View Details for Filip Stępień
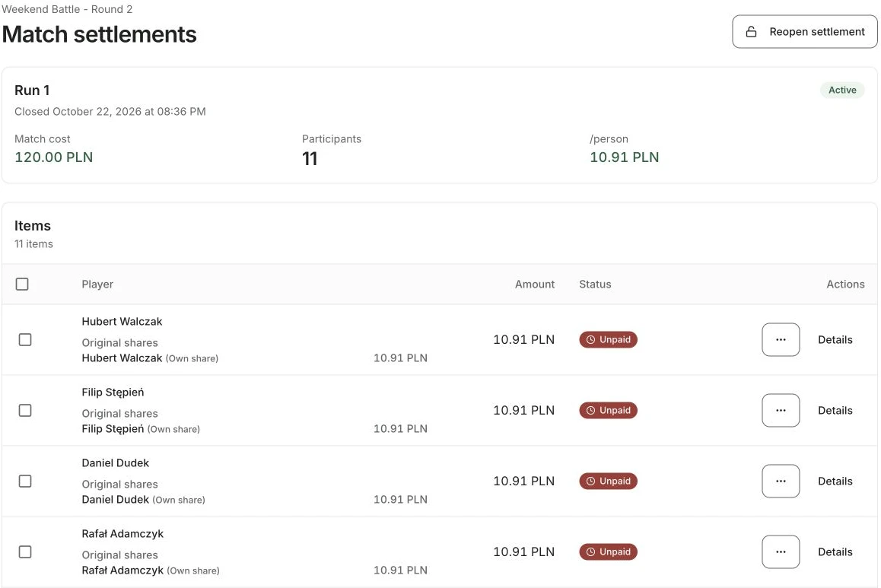 click(x=835, y=411)
